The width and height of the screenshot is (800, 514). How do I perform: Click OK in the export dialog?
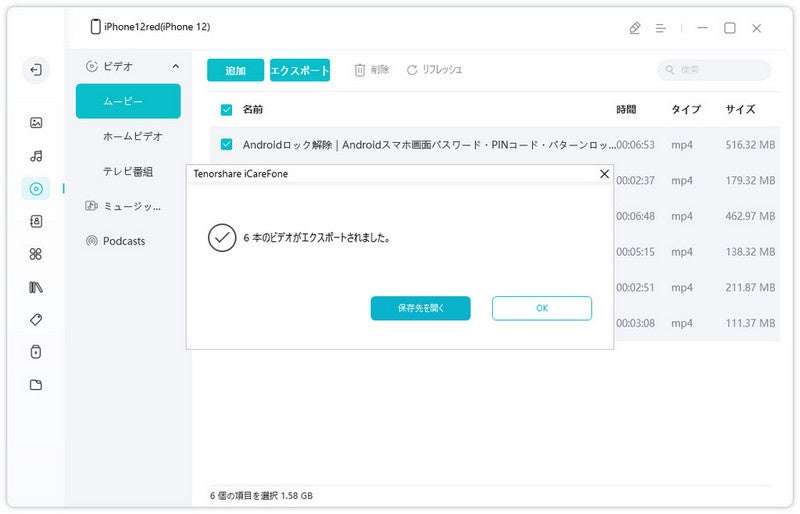[x=542, y=308]
